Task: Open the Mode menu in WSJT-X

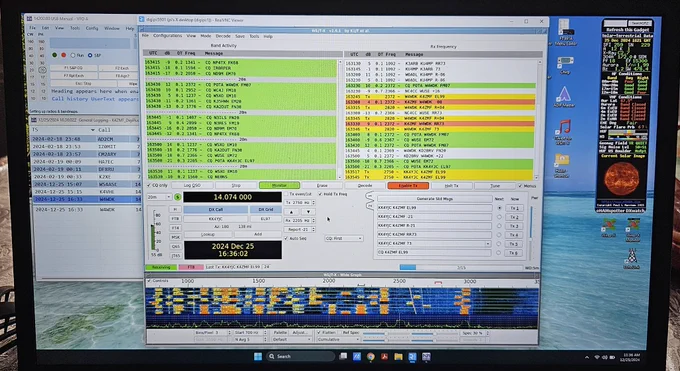Action: pos(206,36)
